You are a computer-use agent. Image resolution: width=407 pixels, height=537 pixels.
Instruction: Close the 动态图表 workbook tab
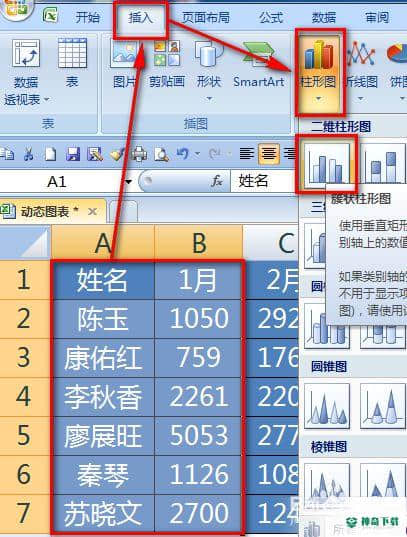[x=92, y=212]
